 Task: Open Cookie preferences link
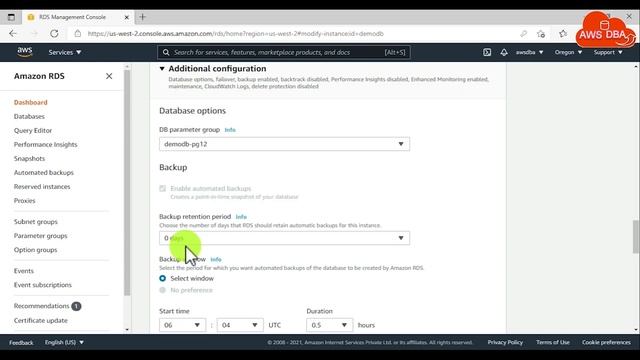point(607,342)
